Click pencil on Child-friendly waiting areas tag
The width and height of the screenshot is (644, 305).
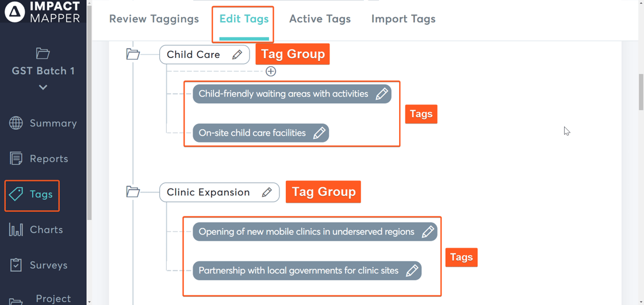[381, 94]
